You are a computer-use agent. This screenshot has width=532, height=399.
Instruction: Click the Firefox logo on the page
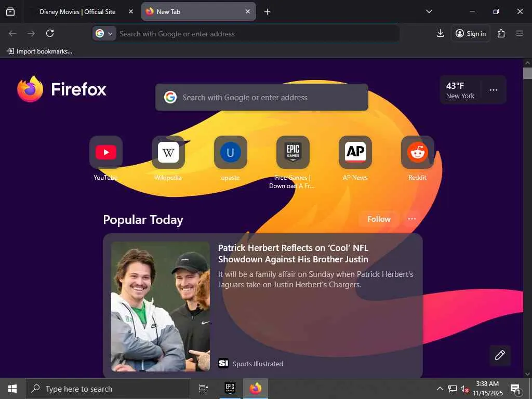pos(62,89)
